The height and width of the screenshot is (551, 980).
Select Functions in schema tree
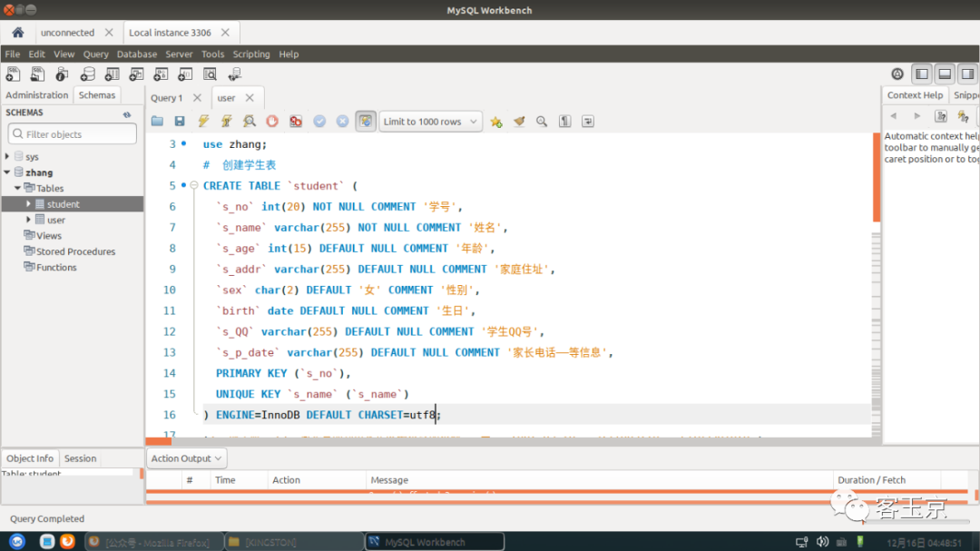[56, 267]
